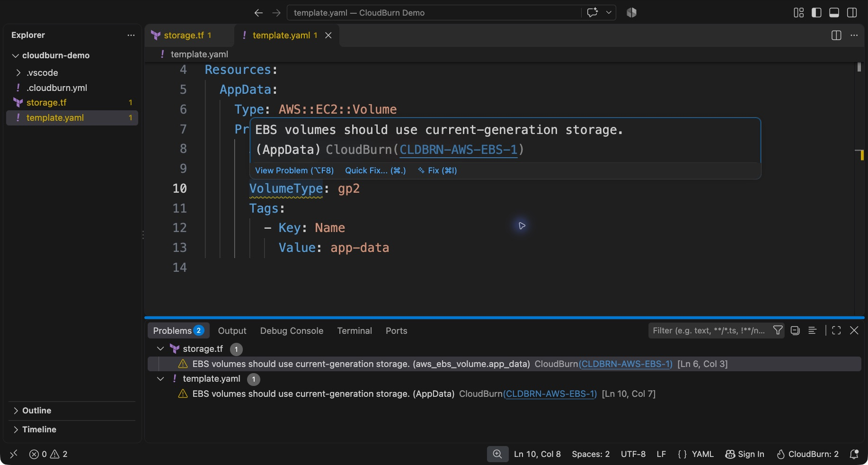Select the Problems panel tab
This screenshot has height=465, width=868.
178,331
